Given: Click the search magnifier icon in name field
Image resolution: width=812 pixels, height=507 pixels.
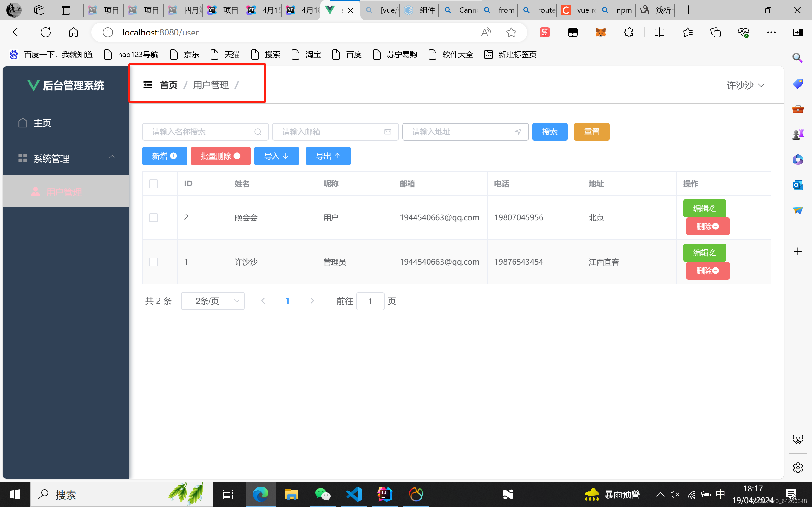Looking at the screenshot, I should [x=257, y=132].
